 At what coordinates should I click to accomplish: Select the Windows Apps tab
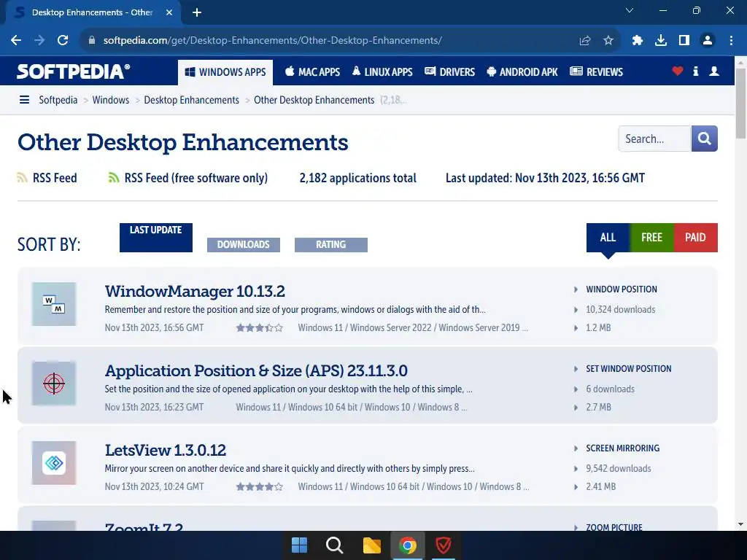tap(225, 72)
